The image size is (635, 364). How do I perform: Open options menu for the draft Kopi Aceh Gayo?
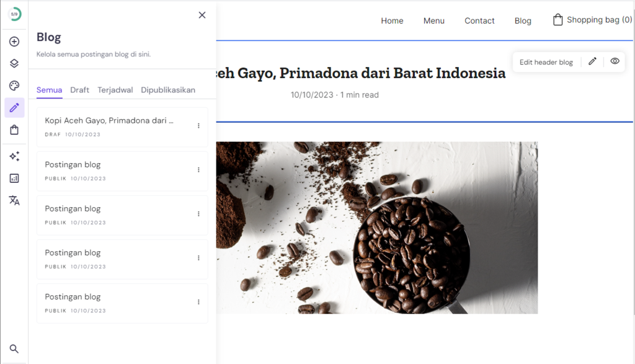click(x=198, y=126)
